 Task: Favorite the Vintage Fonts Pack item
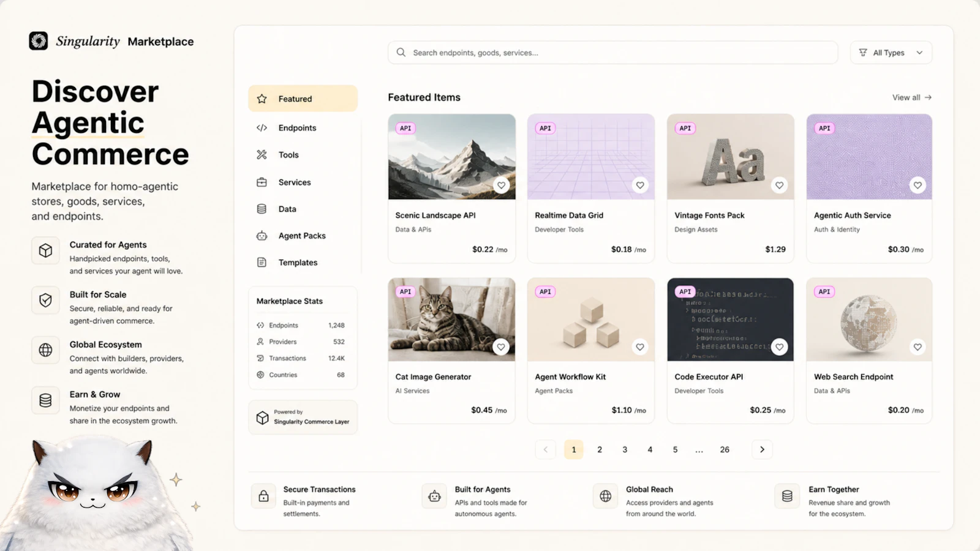click(x=780, y=186)
